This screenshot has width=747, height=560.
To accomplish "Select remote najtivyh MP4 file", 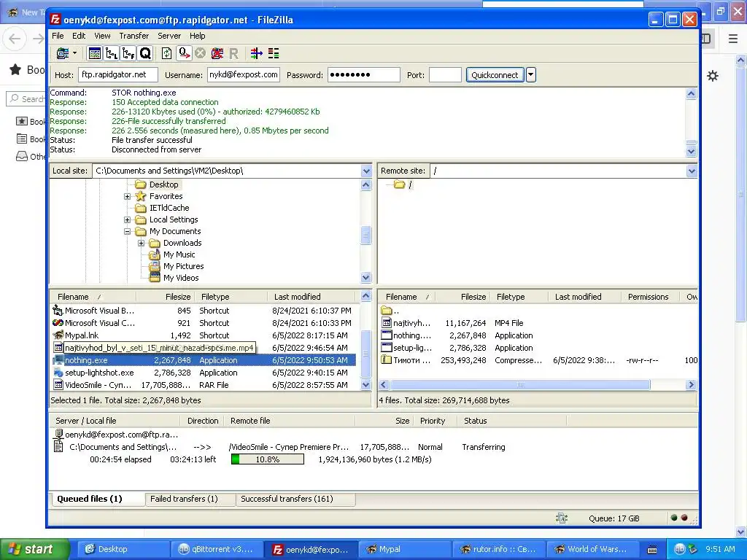I will [411, 323].
